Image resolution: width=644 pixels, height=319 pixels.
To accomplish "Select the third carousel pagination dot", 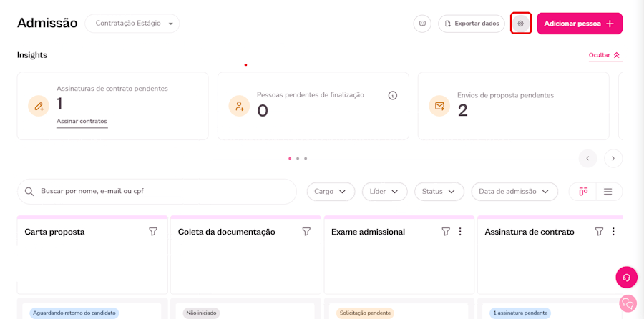I will [x=306, y=158].
